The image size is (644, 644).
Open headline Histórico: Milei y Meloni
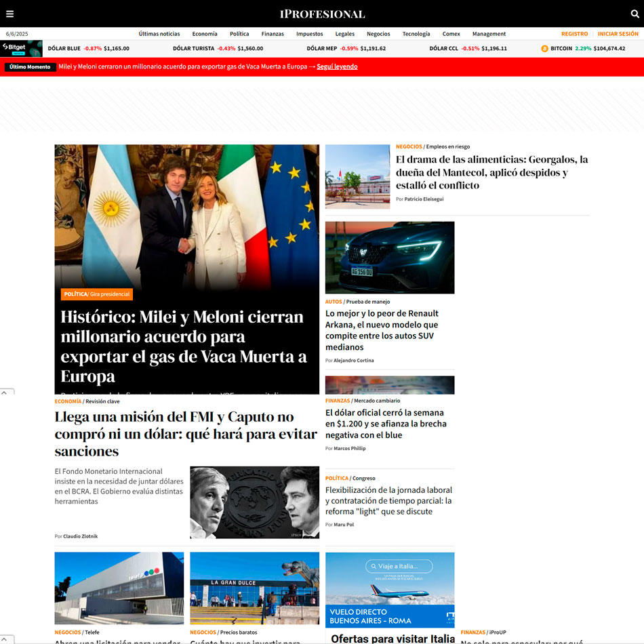(184, 346)
